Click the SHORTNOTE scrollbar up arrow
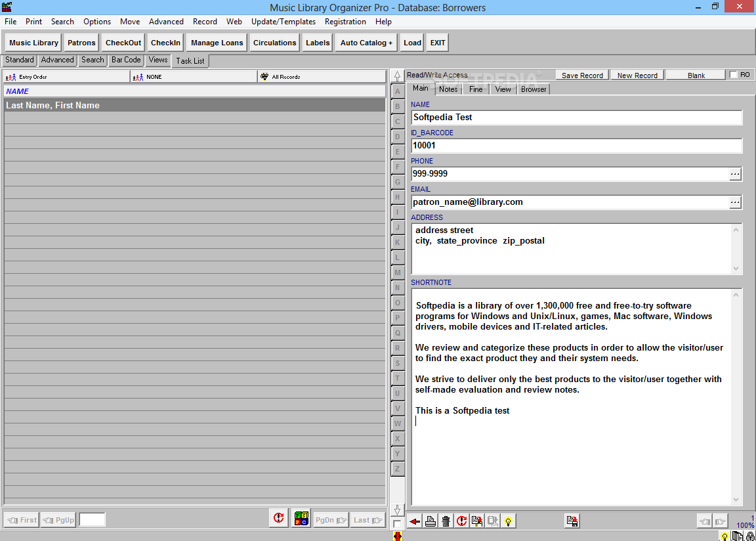This screenshot has height=541, width=756. pos(736,295)
